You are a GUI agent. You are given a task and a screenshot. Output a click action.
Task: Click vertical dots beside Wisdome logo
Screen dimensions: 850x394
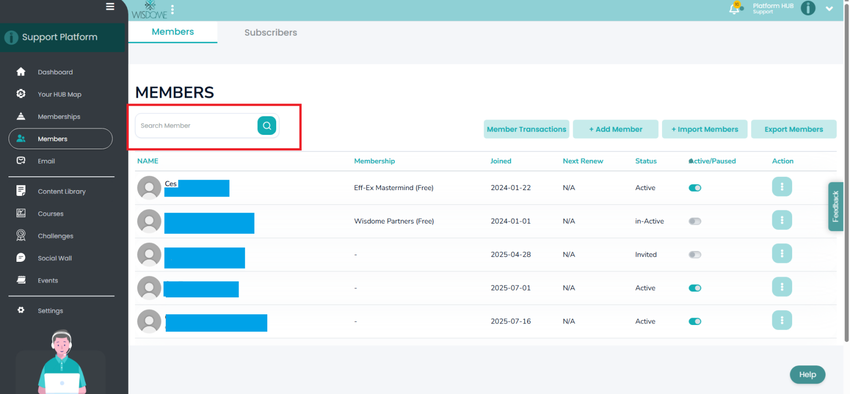[x=172, y=9]
